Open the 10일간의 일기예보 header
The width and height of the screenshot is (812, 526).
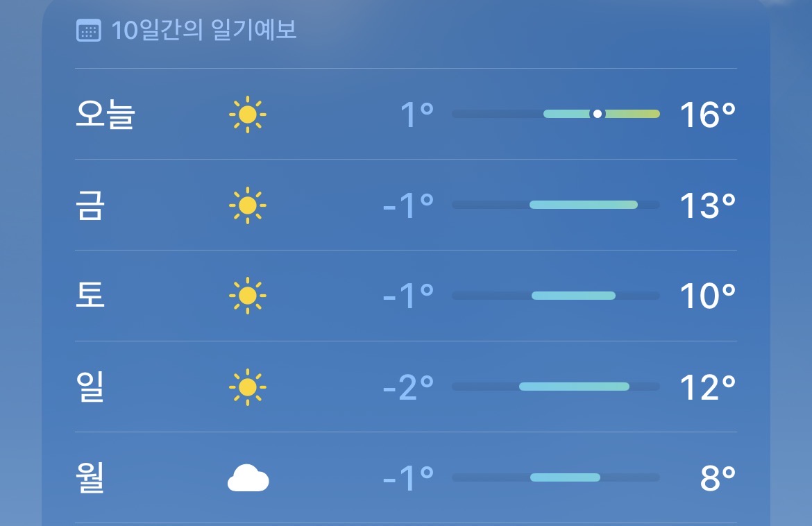pyautogui.click(x=204, y=31)
